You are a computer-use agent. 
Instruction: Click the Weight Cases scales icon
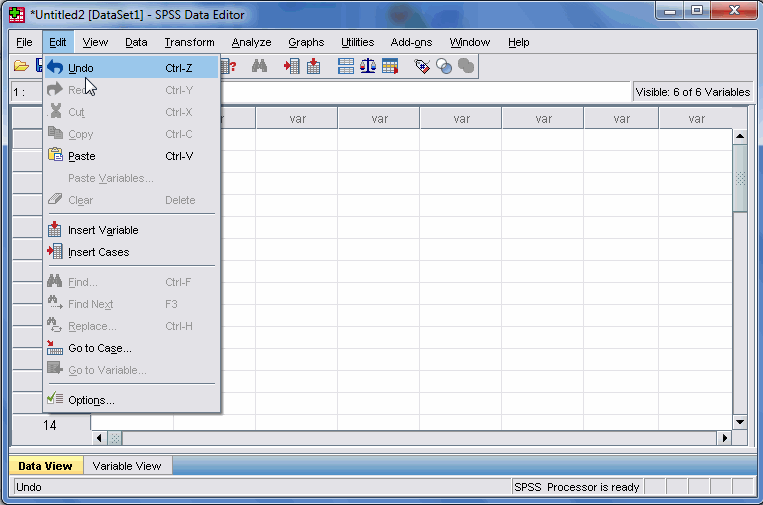tap(368, 66)
